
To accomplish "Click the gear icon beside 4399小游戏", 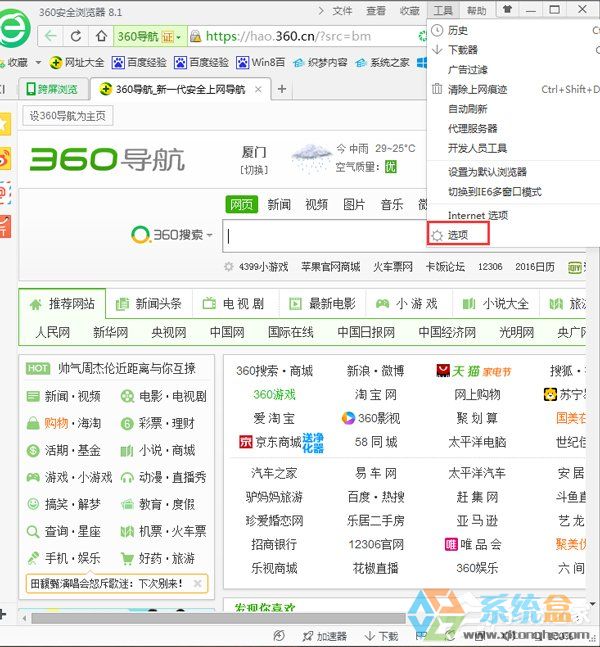I will click(x=228, y=267).
